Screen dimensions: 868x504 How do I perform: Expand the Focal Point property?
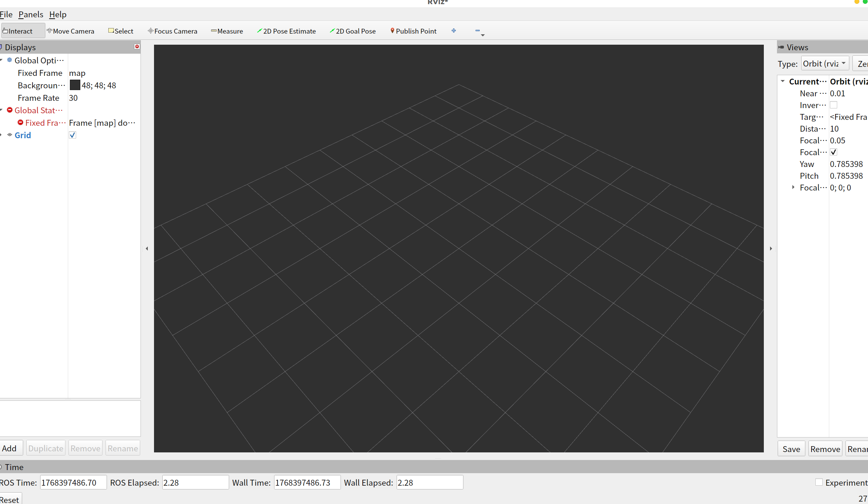(x=793, y=187)
